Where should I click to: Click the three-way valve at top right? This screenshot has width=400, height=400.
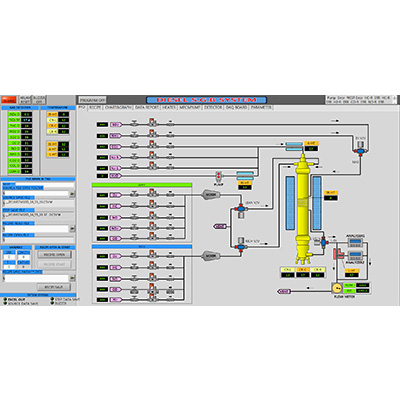pos(360,152)
